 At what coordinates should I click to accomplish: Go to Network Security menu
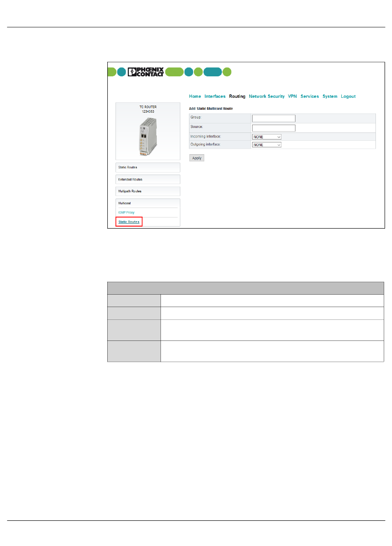click(267, 97)
